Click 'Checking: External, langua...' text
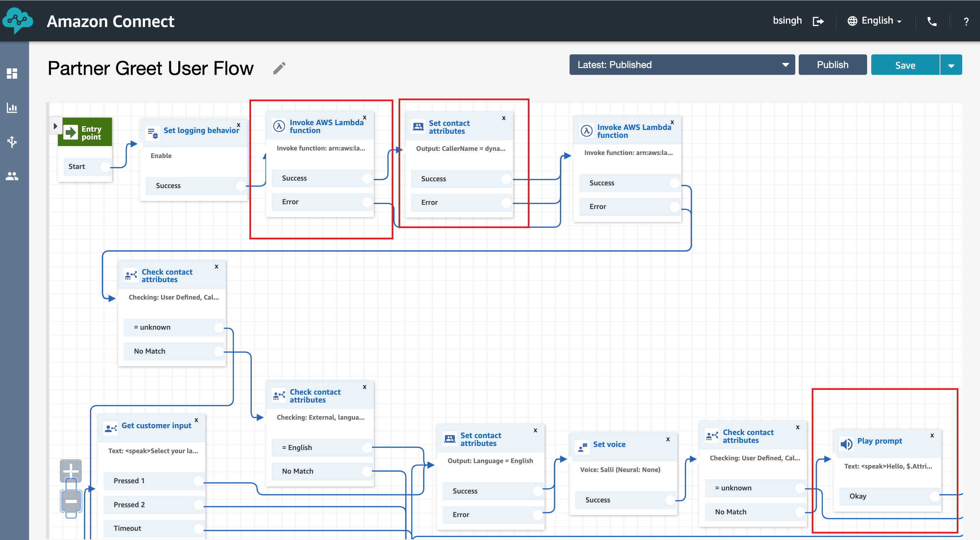Viewport: 980px width, 540px height. [x=320, y=418]
